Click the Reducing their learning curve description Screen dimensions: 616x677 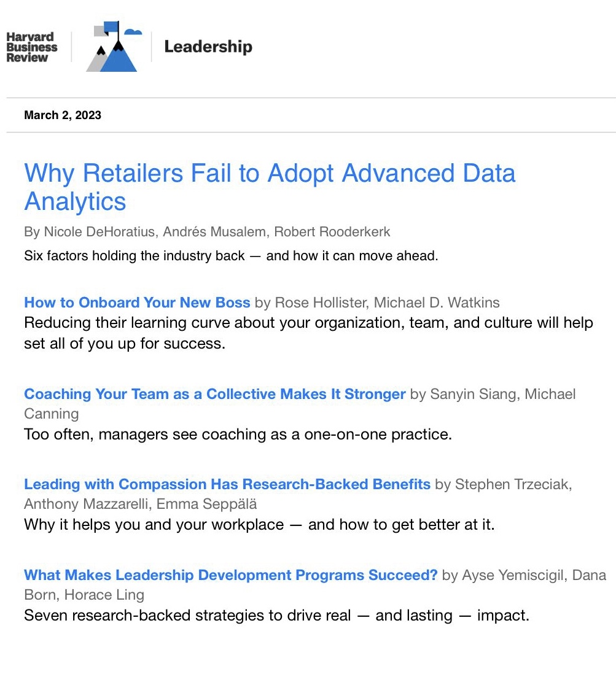click(308, 333)
